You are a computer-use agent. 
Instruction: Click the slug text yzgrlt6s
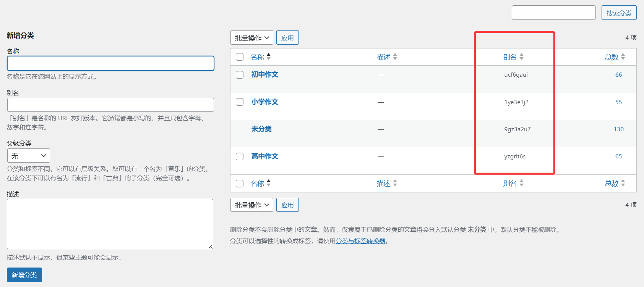(x=515, y=156)
